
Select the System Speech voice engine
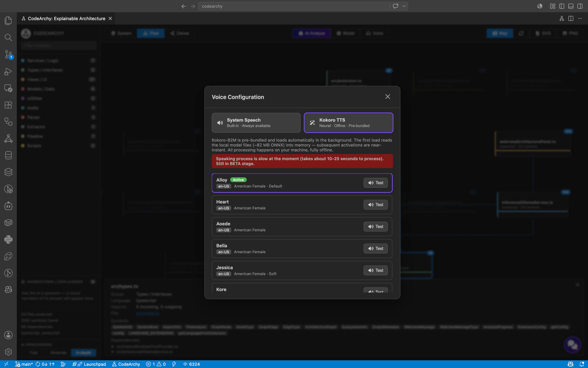(256, 123)
